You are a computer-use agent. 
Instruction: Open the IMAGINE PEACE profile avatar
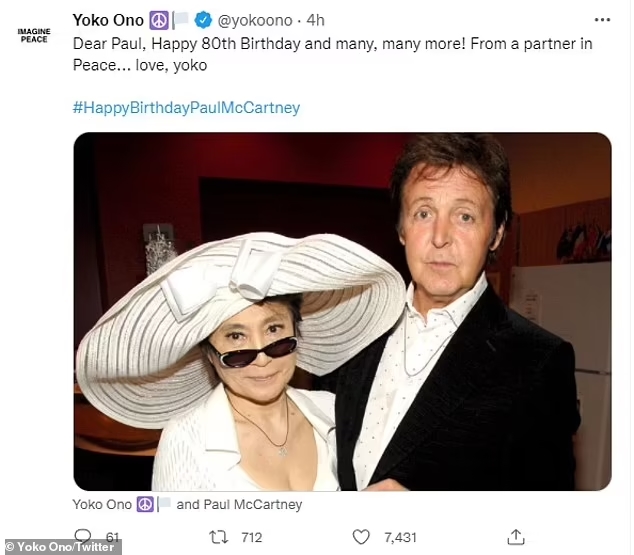click(x=34, y=35)
